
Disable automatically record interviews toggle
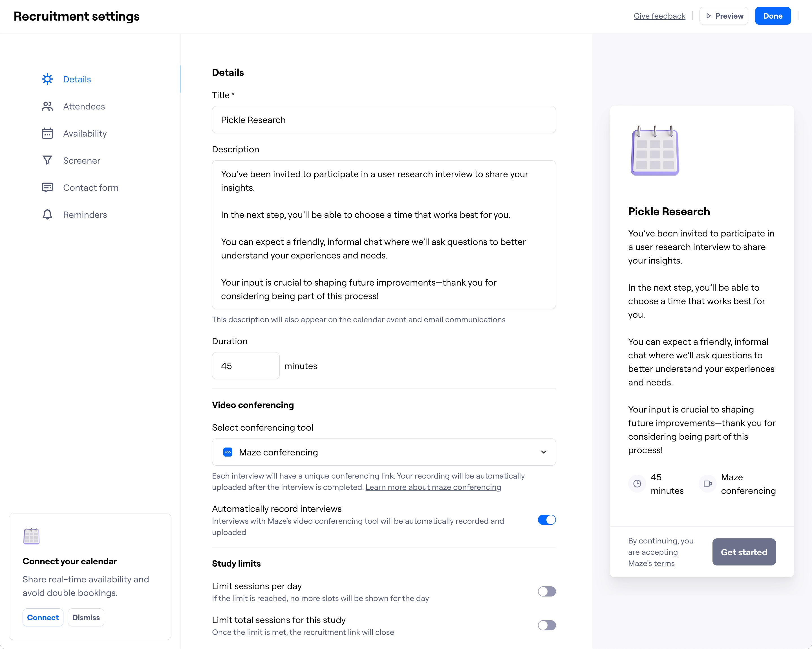pyautogui.click(x=546, y=520)
